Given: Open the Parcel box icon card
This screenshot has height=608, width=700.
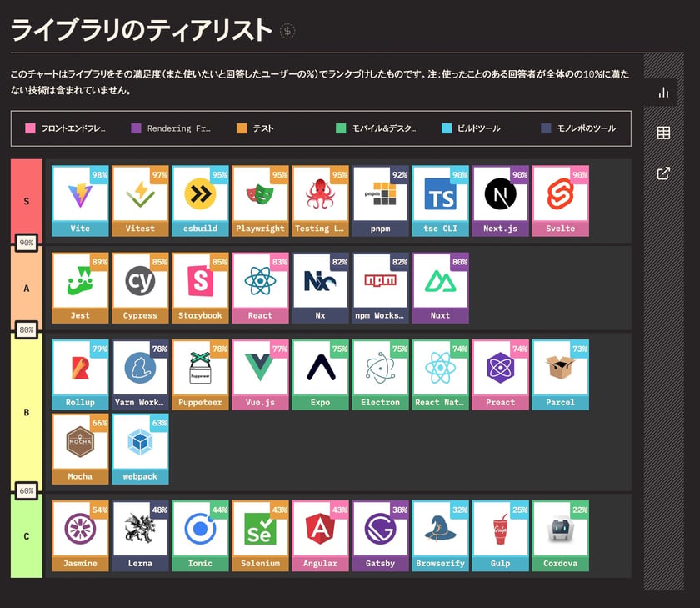Looking at the screenshot, I should [x=560, y=374].
